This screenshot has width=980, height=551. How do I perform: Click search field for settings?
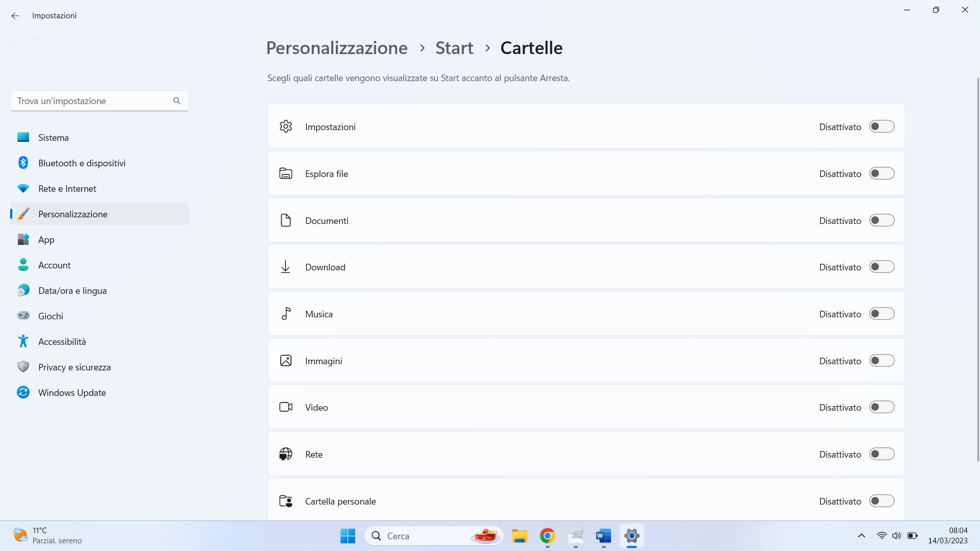pos(99,101)
